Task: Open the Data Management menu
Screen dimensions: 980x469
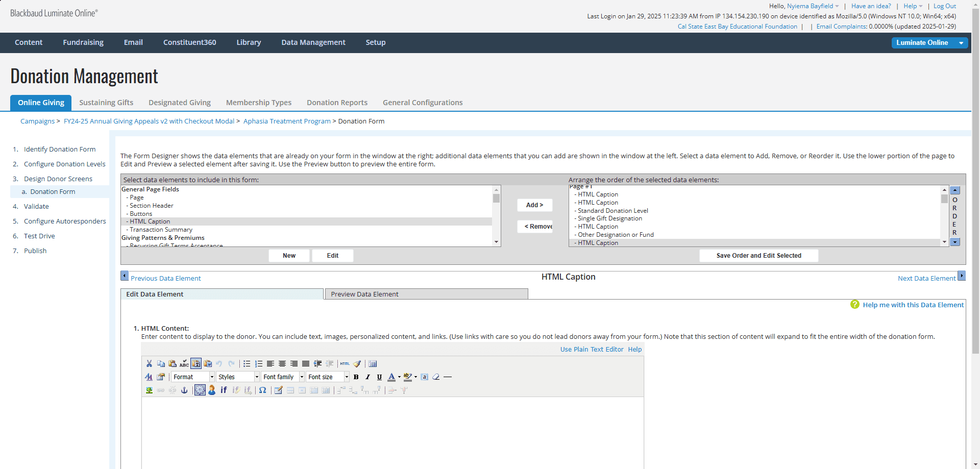Action: 313,43
